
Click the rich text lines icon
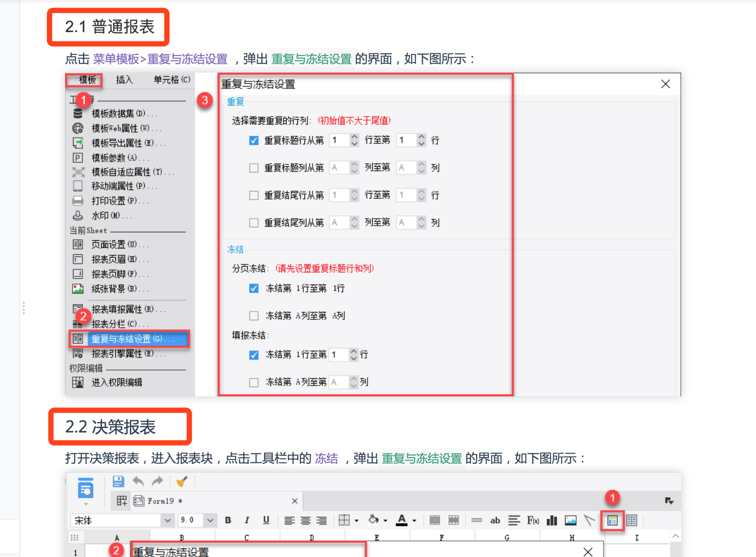coord(514,520)
